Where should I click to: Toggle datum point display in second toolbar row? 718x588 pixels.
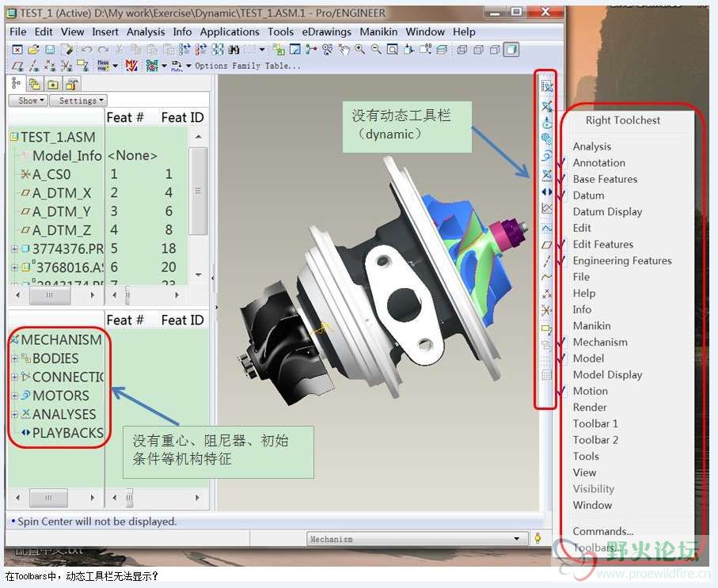50,66
